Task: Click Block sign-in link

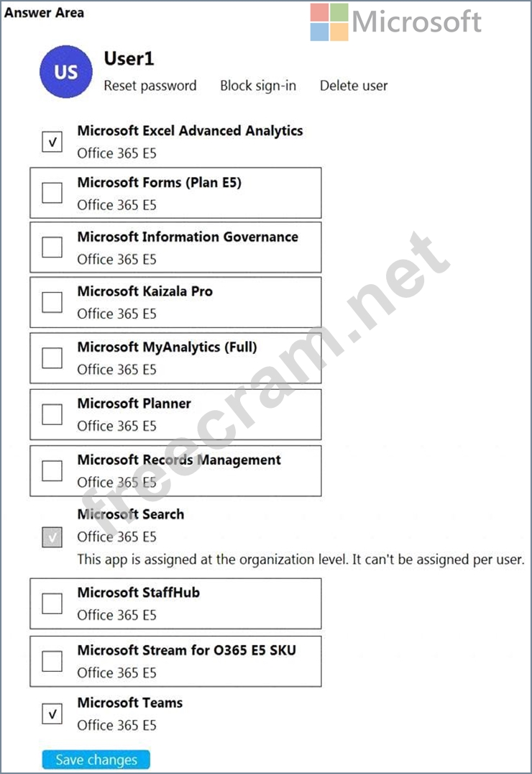Action: [258, 86]
